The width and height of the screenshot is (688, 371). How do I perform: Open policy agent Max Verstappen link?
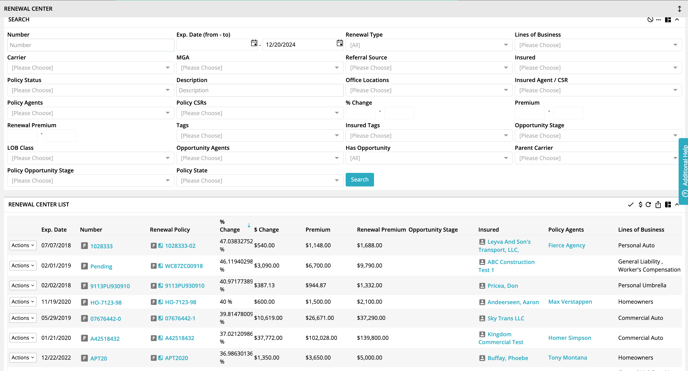point(570,302)
